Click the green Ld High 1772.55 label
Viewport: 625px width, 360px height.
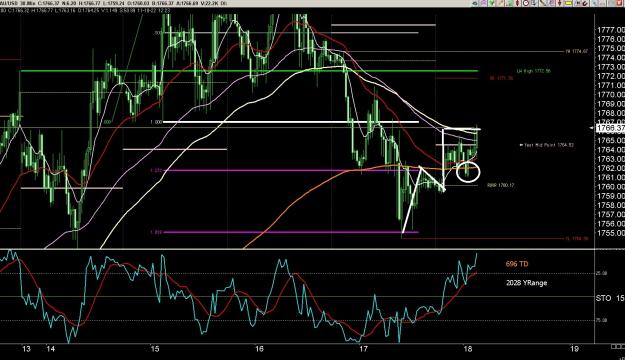point(534,71)
